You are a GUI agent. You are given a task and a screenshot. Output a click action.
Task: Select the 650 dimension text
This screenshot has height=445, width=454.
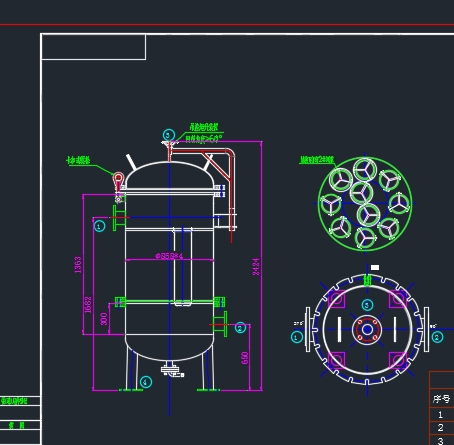245,358
